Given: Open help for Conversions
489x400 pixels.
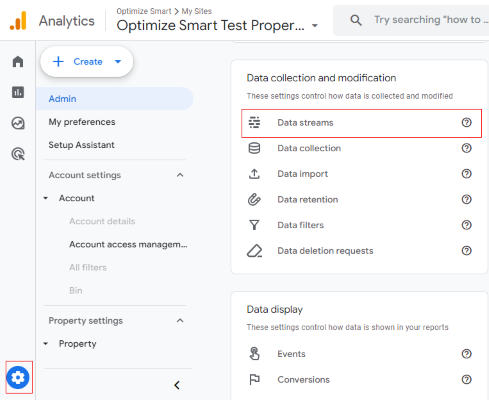Looking at the screenshot, I should 466,379.
